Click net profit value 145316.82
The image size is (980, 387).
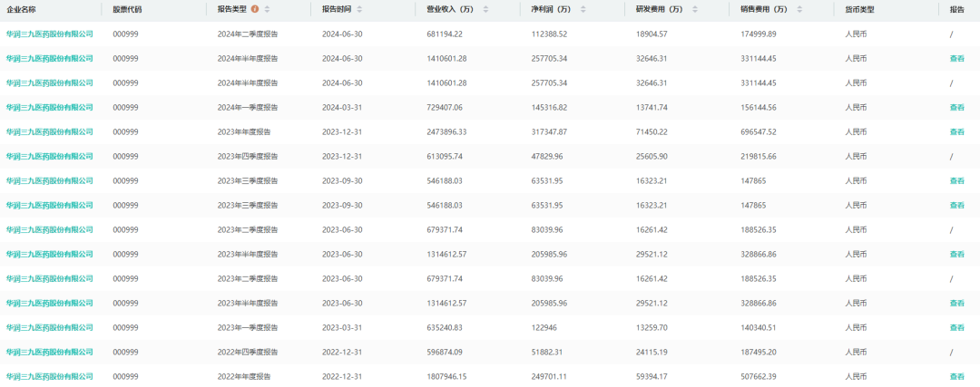click(549, 107)
